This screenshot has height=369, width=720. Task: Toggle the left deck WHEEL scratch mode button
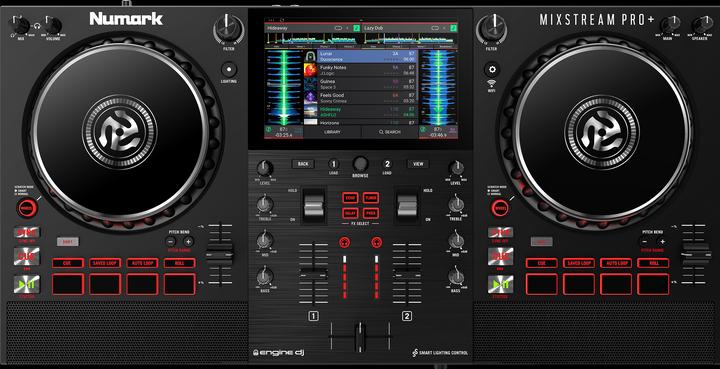(x=27, y=208)
